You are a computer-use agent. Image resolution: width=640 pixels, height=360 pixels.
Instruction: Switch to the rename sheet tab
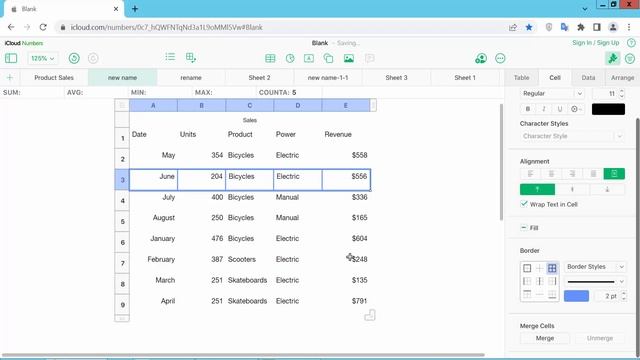click(x=191, y=78)
